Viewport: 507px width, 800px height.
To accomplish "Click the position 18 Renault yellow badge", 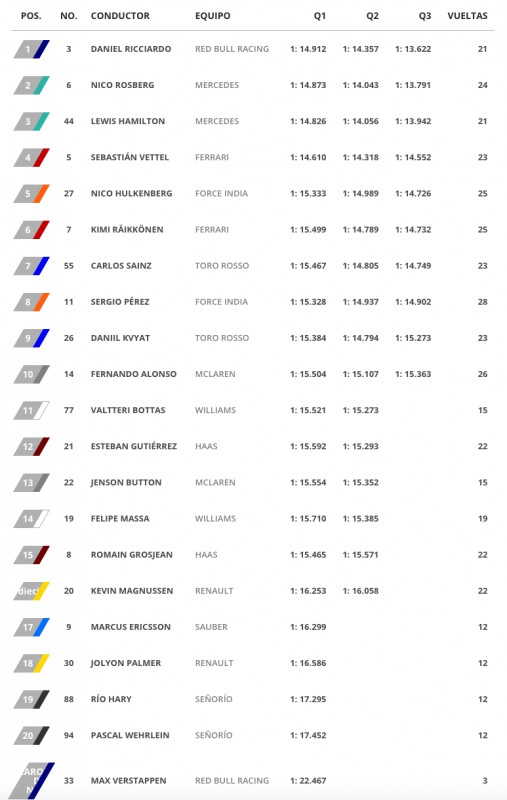I will 32,663.
